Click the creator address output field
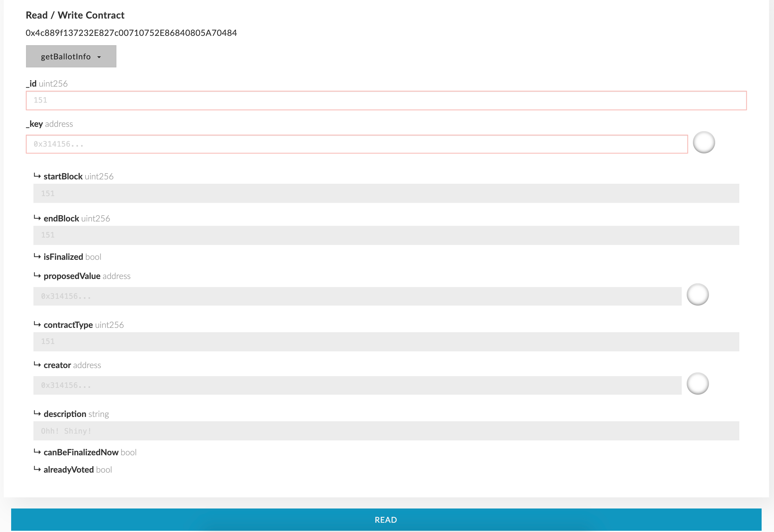774x532 pixels. (x=357, y=385)
